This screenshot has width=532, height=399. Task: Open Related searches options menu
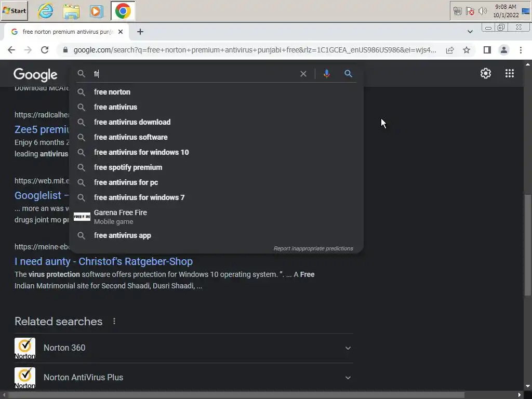coord(114,321)
